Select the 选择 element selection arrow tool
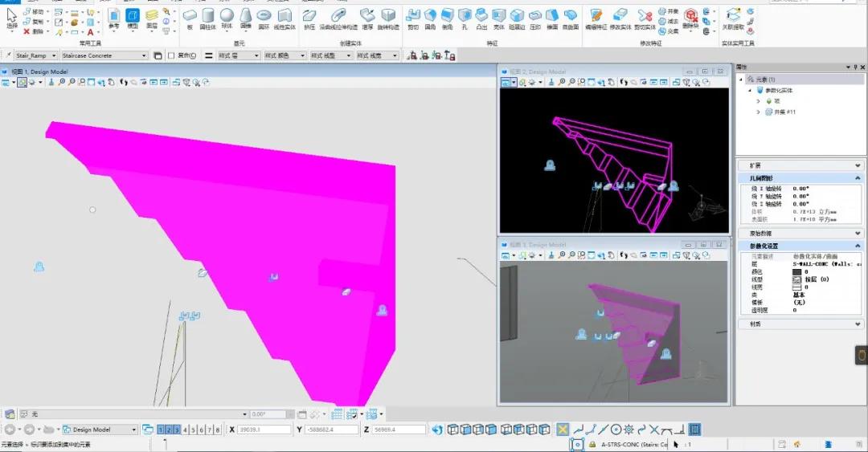The width and height of the screenshot is (868, 452). click(12, 18)
